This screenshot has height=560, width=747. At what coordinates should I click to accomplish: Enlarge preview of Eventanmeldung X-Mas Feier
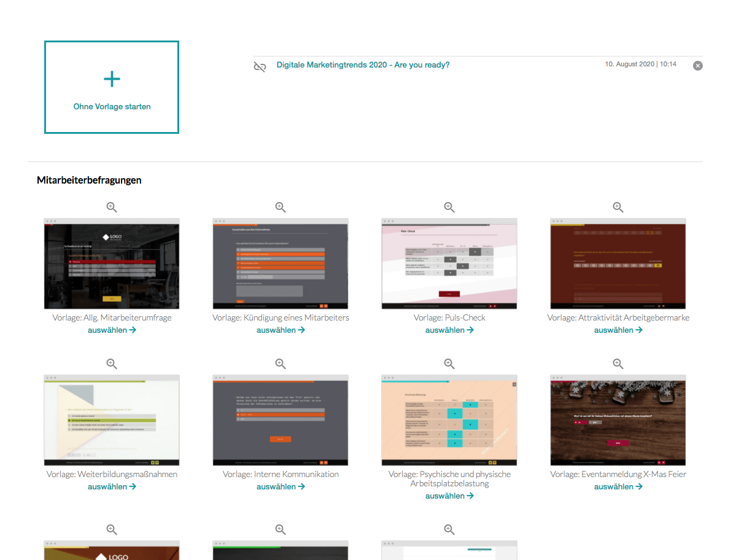618,364
